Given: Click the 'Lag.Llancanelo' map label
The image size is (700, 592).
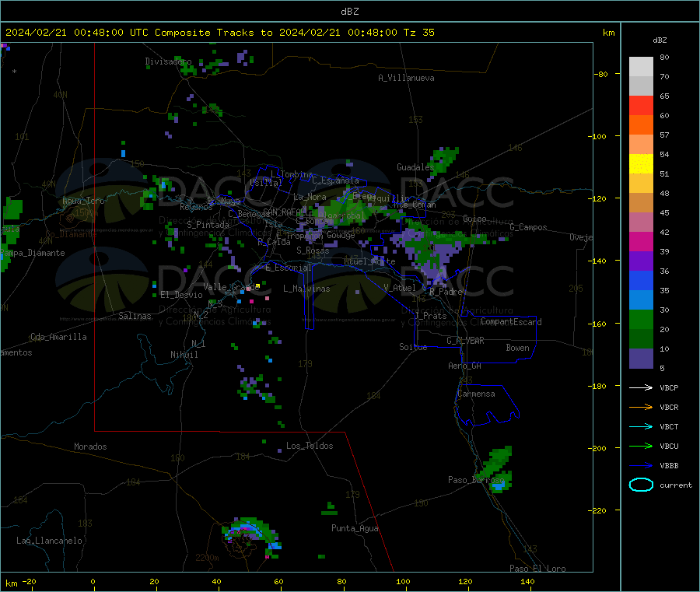Looking at the screenshot, I should click(49, 541).
